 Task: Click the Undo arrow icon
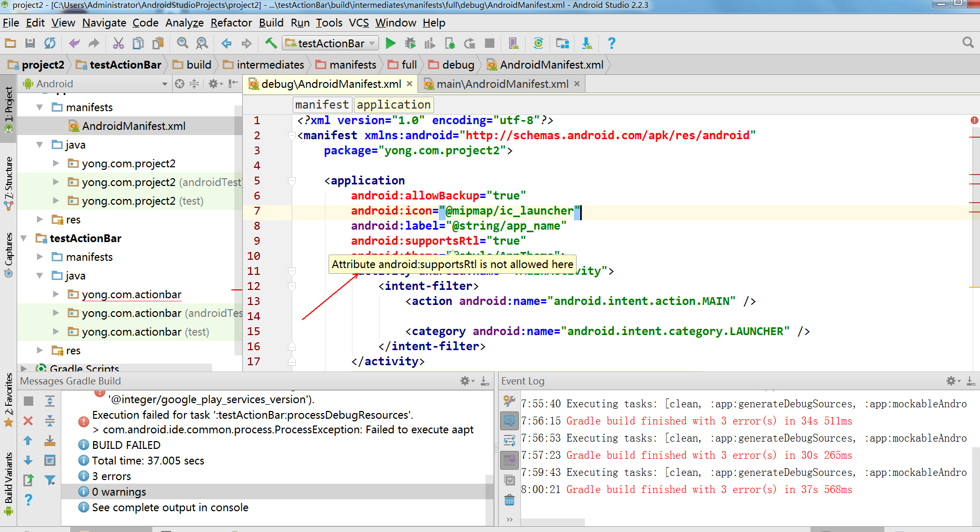(x=74, y=43)
